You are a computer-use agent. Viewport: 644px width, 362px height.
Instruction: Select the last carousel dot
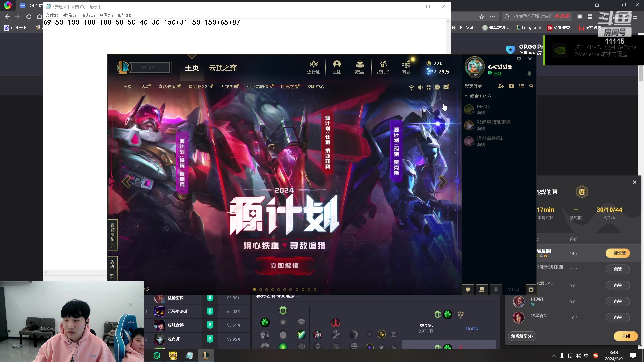[x=315, y=289]
